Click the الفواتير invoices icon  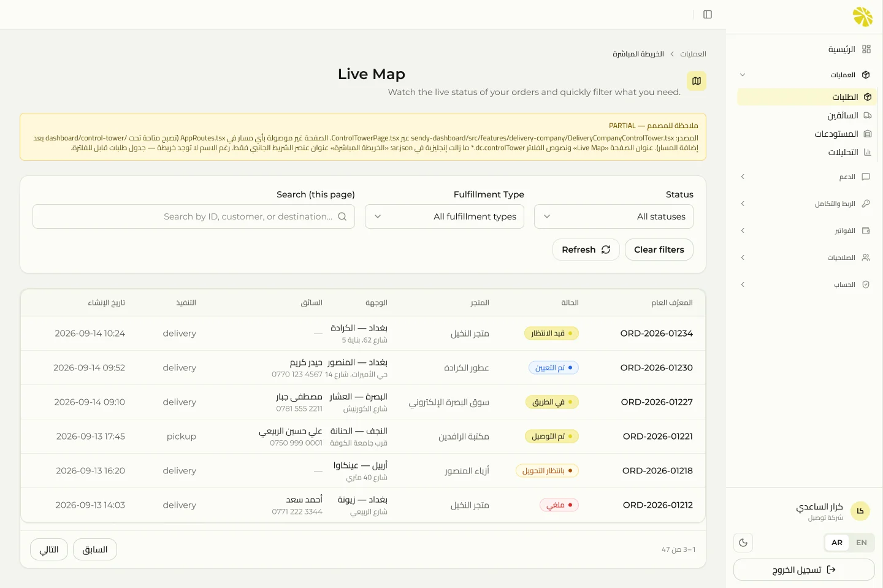click(866, 231)
